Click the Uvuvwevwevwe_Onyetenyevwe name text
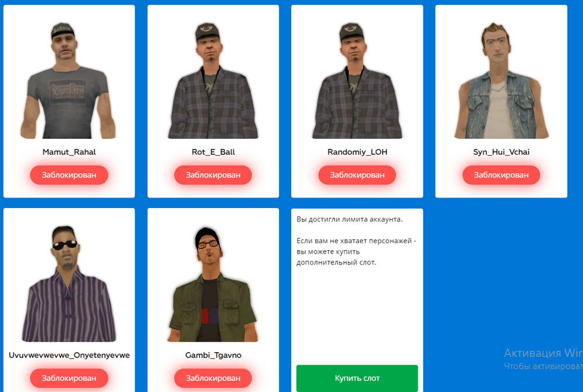583x392 pixels. (69, 355)
